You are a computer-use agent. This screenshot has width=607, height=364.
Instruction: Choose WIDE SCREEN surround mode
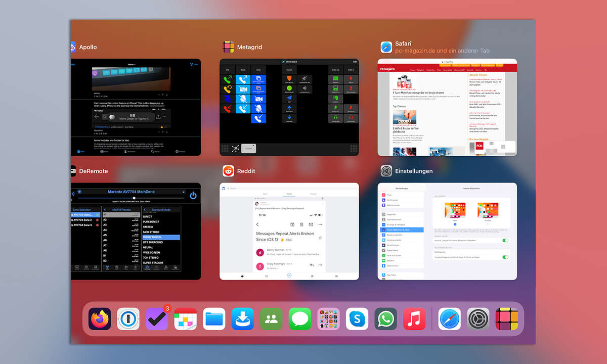161,252
